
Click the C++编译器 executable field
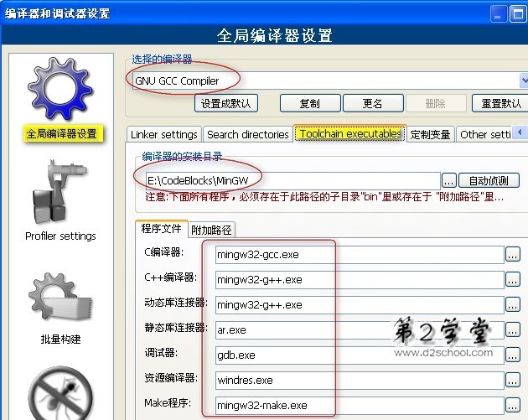[360, 279]
